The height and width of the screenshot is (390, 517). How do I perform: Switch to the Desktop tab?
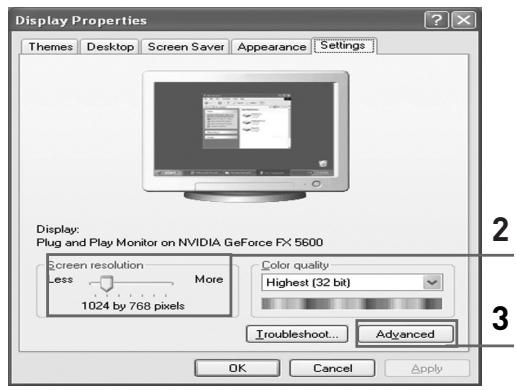point(110,47)
